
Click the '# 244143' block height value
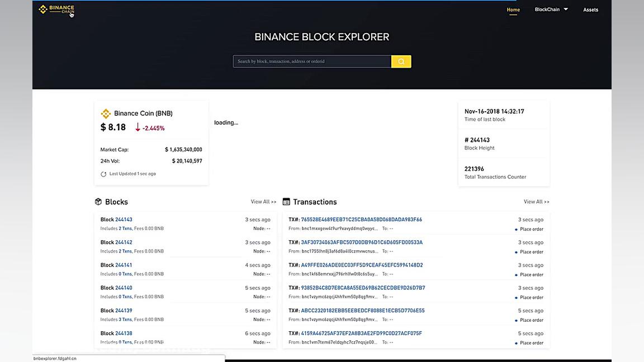pos(477,140)
